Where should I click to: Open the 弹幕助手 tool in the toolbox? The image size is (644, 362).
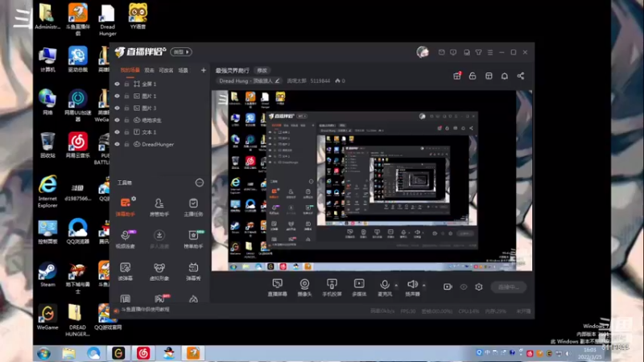[126, 207]
